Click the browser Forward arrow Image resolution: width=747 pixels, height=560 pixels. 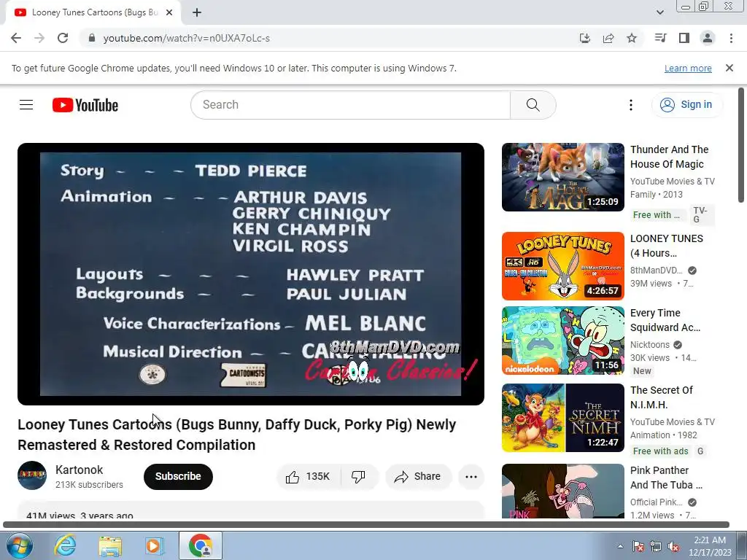click(39, 38)
